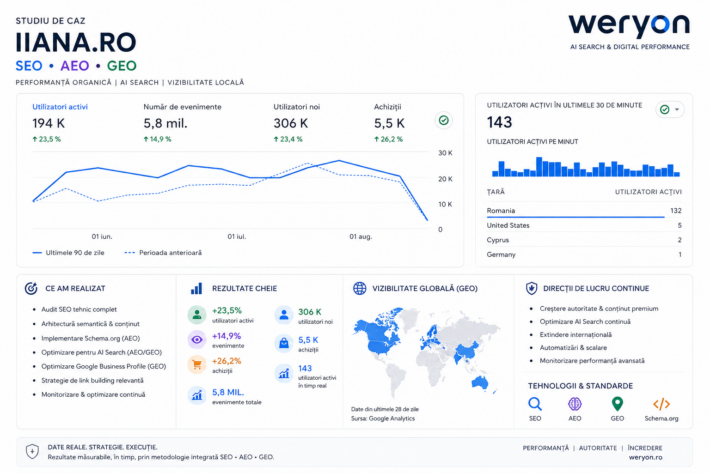The image size is (710, 473).
Task: Click the 194 K active users value
Action: 48,123
